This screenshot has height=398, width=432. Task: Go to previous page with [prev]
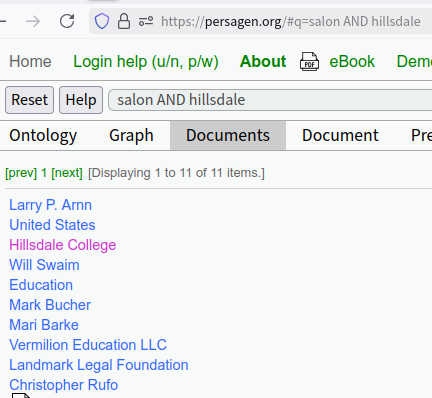pyautogui.click(x=21, y=173)
